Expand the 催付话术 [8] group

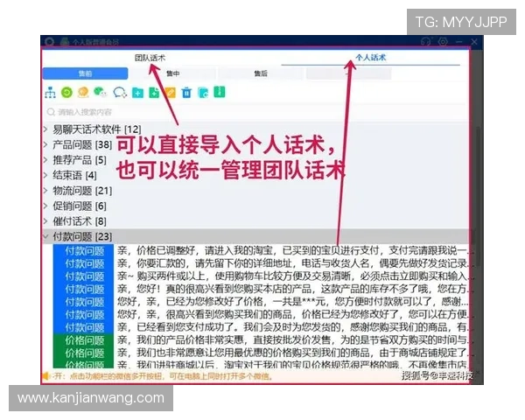pyautogui.click(x=45, y=221)
